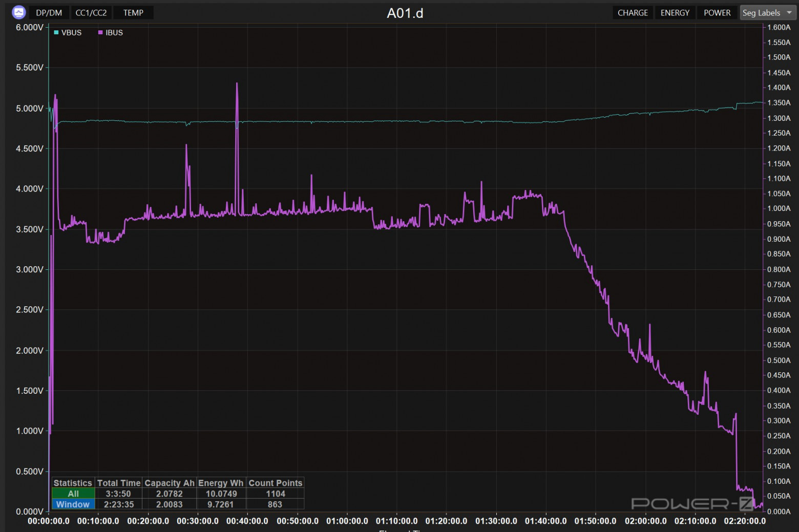Toggle the TEMP curve button
This screenshot has width=799, height=532.
point(133,13)
